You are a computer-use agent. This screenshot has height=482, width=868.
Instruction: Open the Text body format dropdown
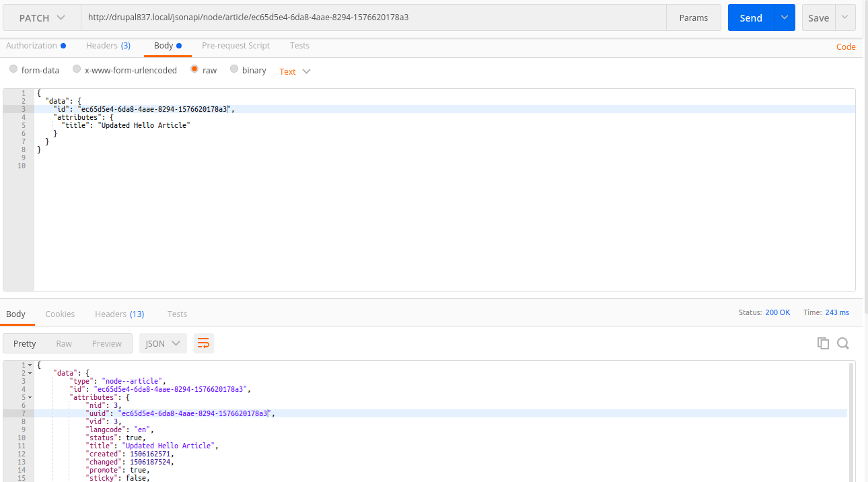pyautogui.click(x=293, y=71)
